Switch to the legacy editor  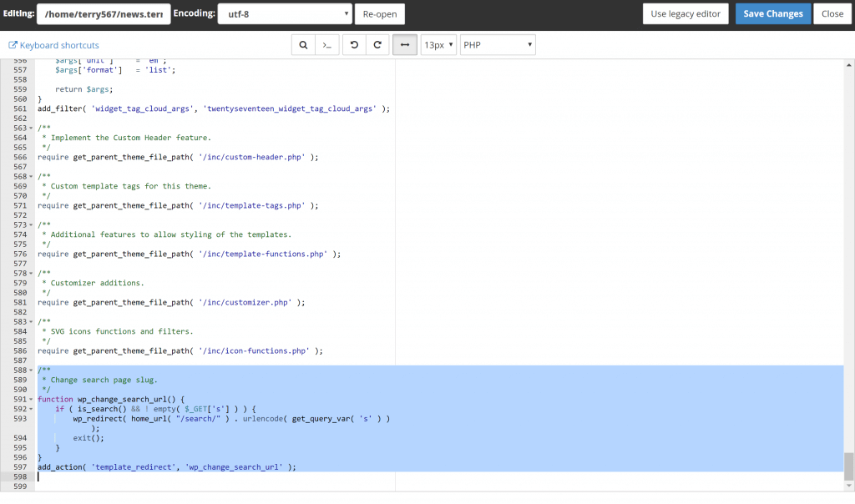tap(685, 14)
